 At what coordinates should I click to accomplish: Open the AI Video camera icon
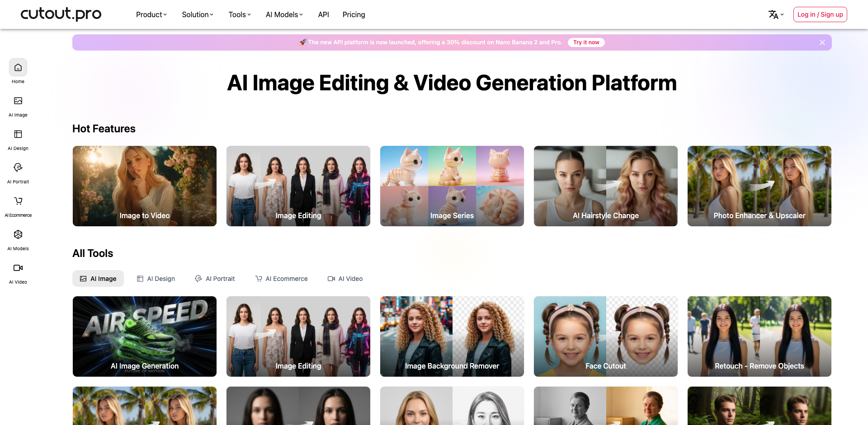18,268
